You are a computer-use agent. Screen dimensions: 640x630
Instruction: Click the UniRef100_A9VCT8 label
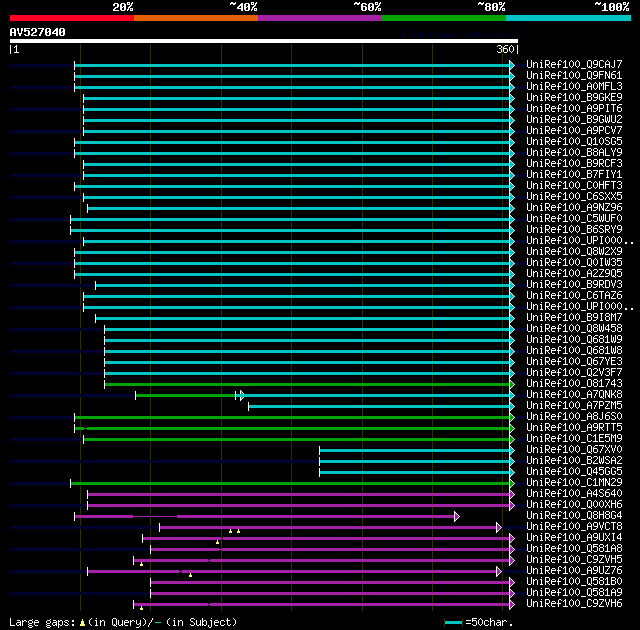pyautogui.click(x=574, y=527)
